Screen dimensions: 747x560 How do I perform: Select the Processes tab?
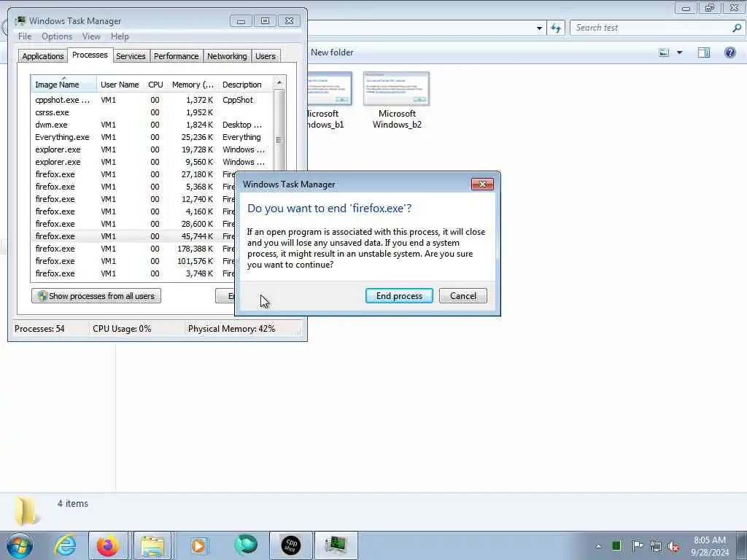pyautogui.click(x=90, y=55)
